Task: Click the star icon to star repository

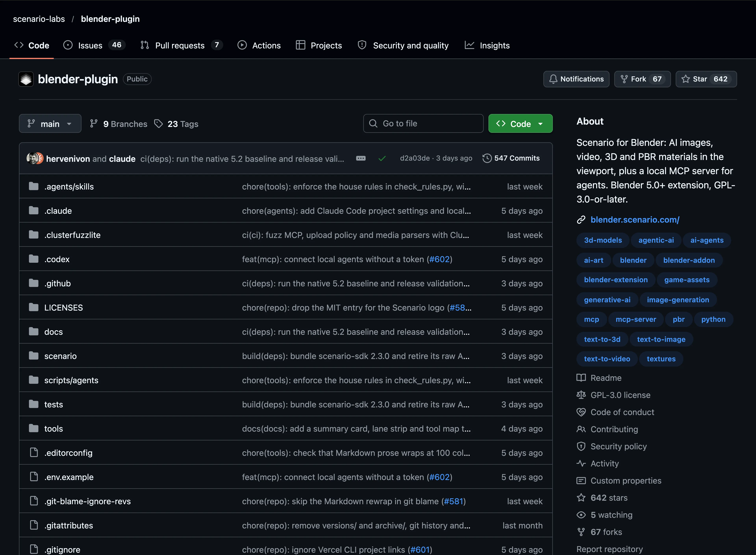Action: 686,79
